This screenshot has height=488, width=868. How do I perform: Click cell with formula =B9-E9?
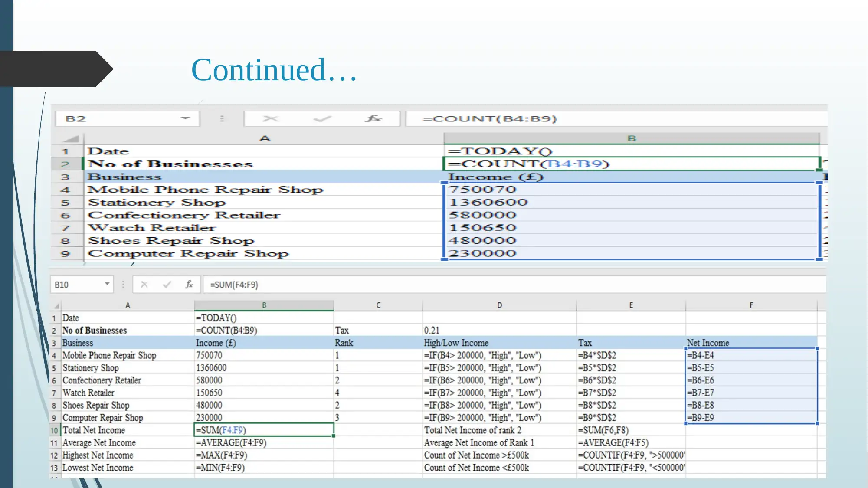[751, 418]
